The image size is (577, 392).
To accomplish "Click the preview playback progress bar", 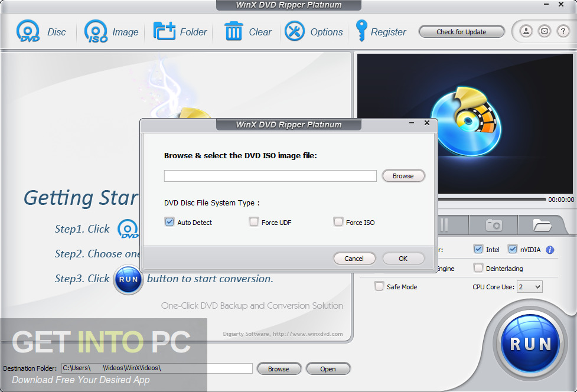I will pyautogui.click(x=491, y=200).
